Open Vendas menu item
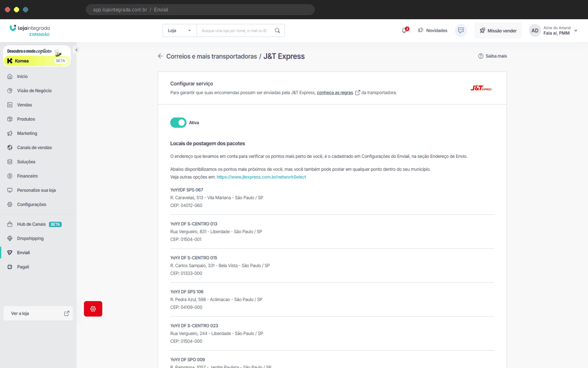Image resolution: width=588 pixels, height=368 pixels. pyautogui.click(x=24, y=105)
